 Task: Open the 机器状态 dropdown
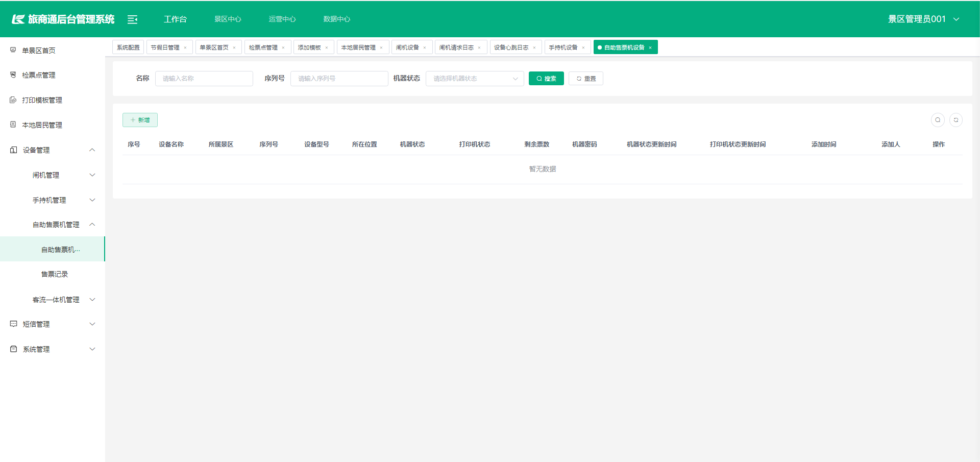(475, 79)
